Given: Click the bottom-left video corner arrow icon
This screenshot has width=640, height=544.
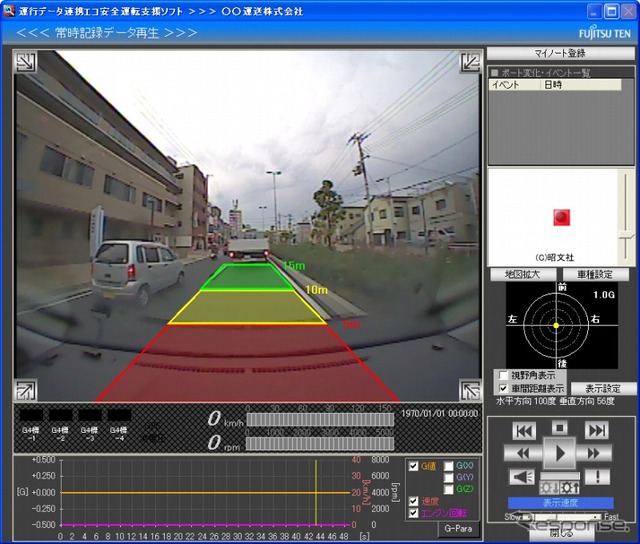Looking at the screenshot, I should [x=25, y=391].
